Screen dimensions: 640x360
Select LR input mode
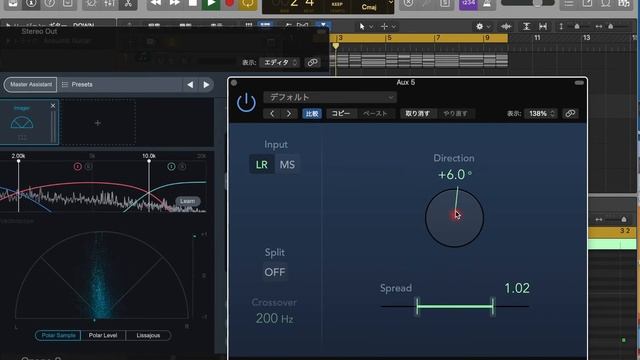(262, 164)
